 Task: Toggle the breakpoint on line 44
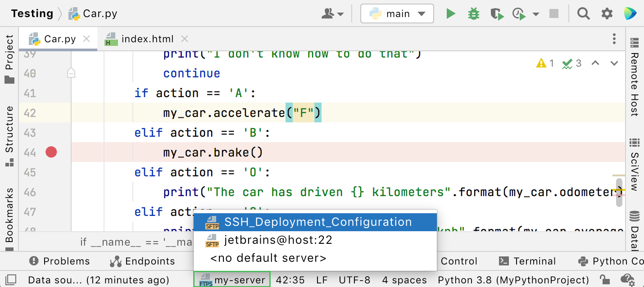[51, 152]
